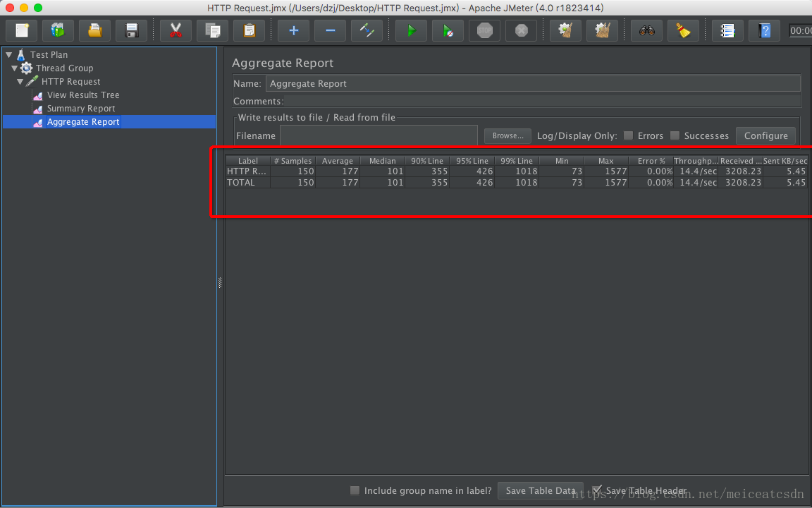Tick Include group name in label checkbox
Viewport: 812px width, 508px height.
coord(355,490)
